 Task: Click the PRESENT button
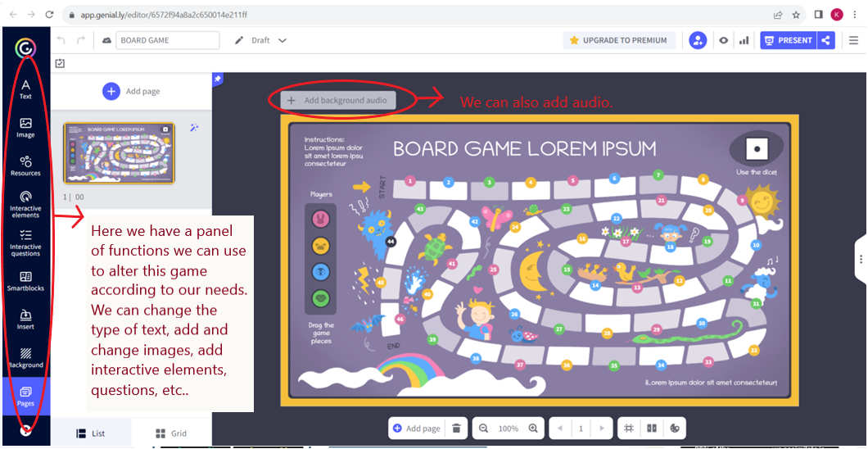click(x=787, y=40)
